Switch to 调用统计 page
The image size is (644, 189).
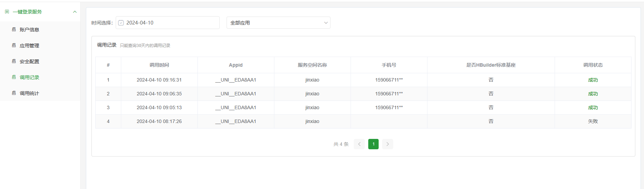coord(29,93)
